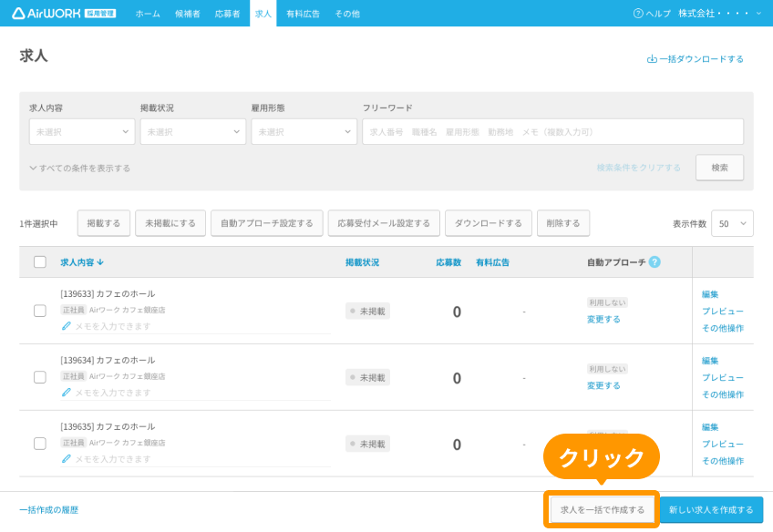The width and height of the screenshot is (773, 532).
Task: Click the memo field for job 139635
Action: pos(195,459)
